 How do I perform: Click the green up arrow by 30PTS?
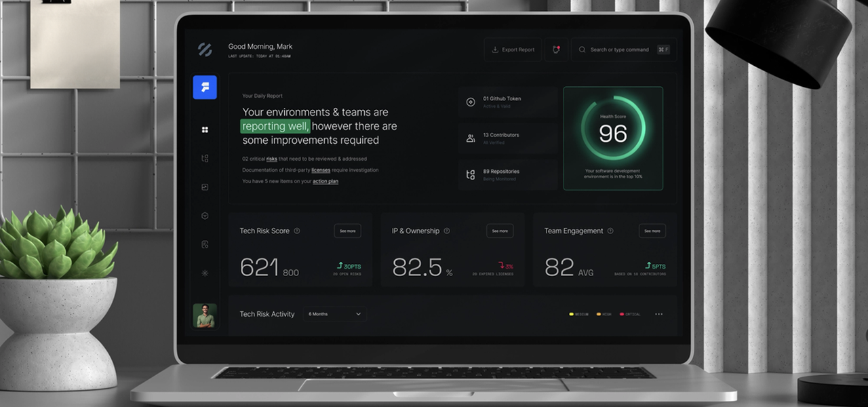pos(340,266)
